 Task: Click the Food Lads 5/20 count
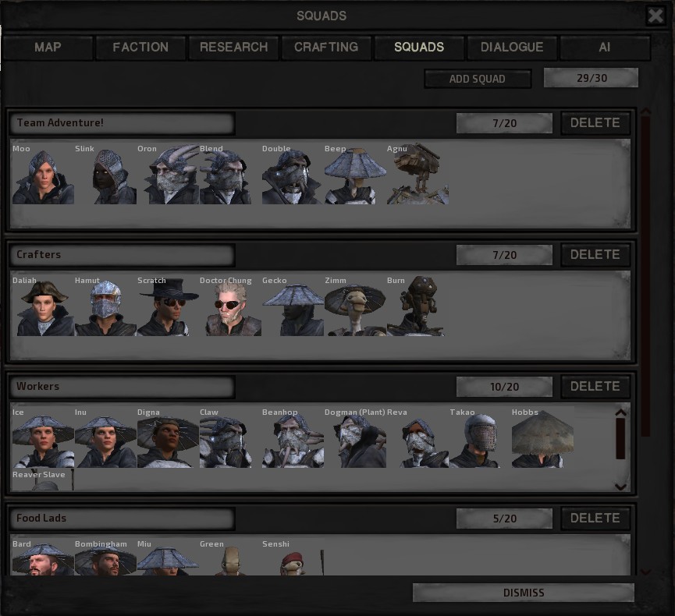tap(504, 519)
